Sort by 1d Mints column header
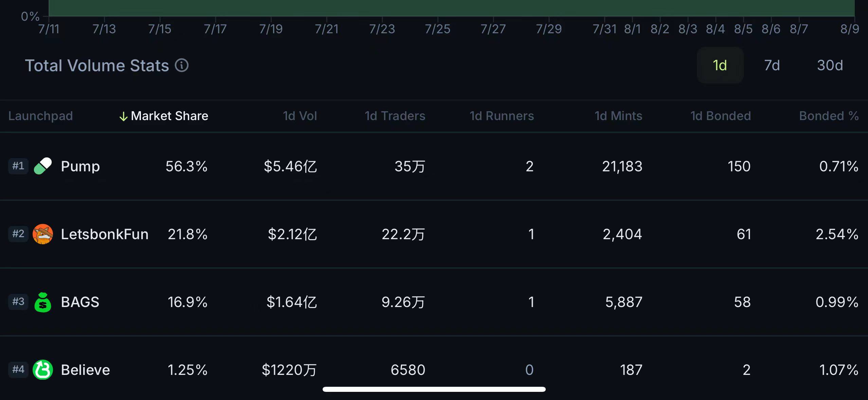Screen dimensions: 868x400 (618, 116)
